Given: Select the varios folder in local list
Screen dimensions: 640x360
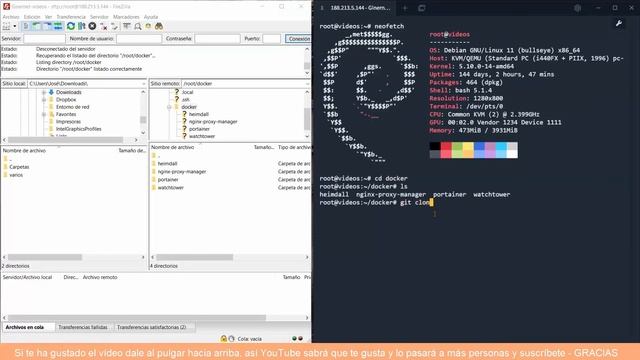Looking at the screenshot, I should [x=16, y=175].
